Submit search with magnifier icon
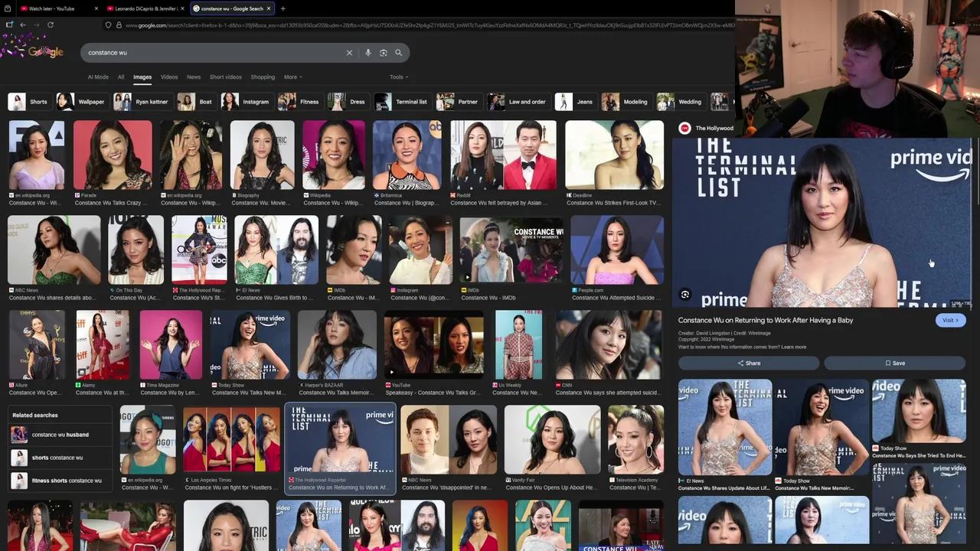Screen dimensions: 980x551 tap(398, 53)
